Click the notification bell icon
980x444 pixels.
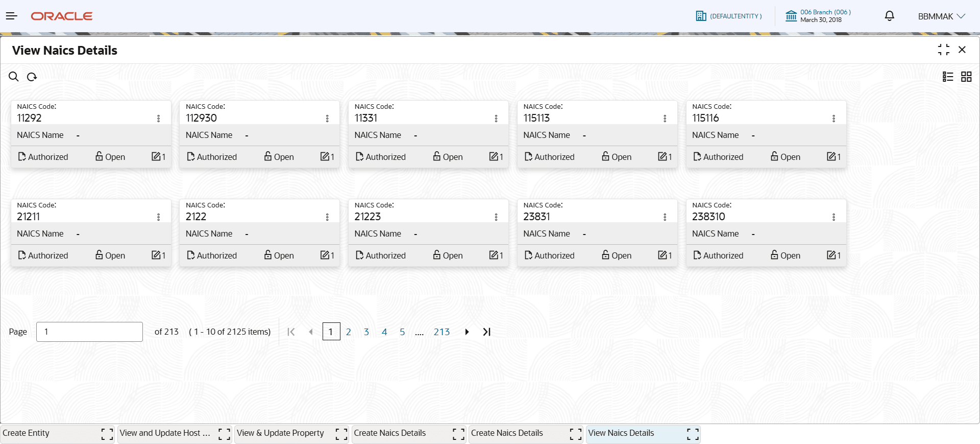(x=890, y=16)
